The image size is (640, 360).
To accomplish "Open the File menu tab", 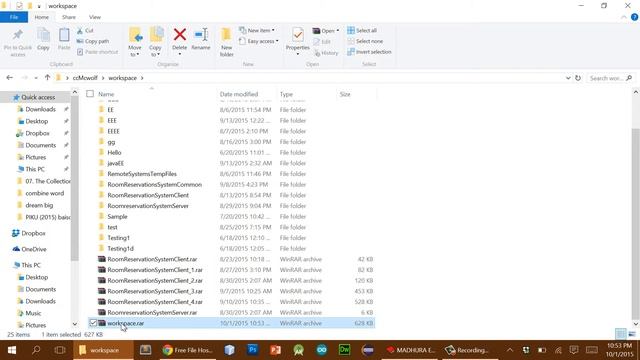I will tap(14, 17).
